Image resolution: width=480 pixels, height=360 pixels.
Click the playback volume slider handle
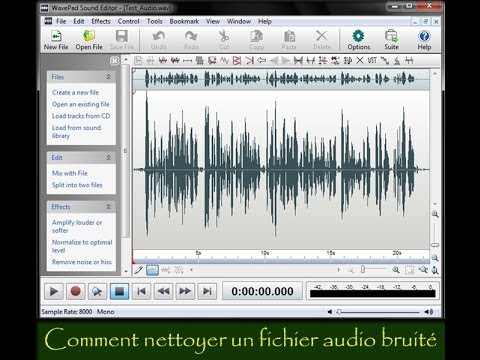[x=339, y=312]
